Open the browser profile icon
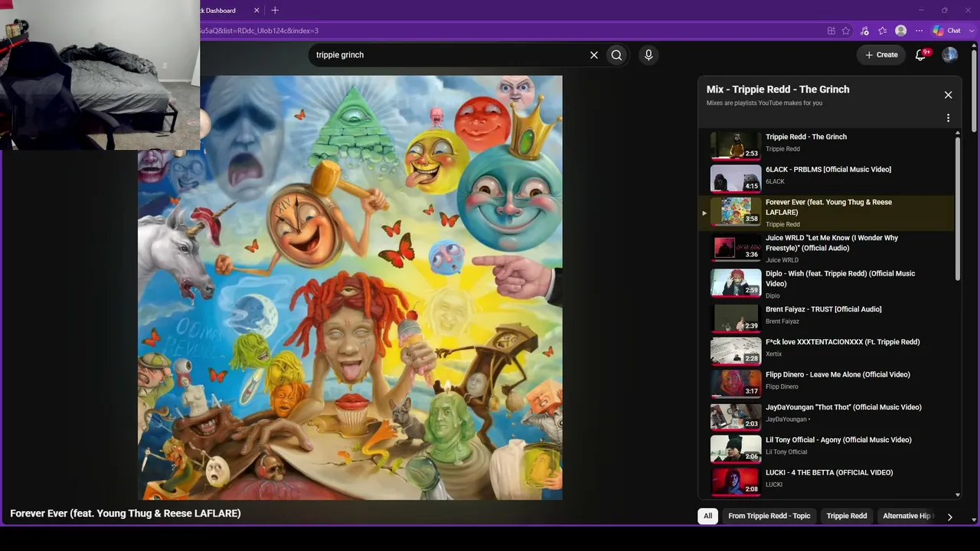The height and width of the screenshot is (551, 980). 901,31
